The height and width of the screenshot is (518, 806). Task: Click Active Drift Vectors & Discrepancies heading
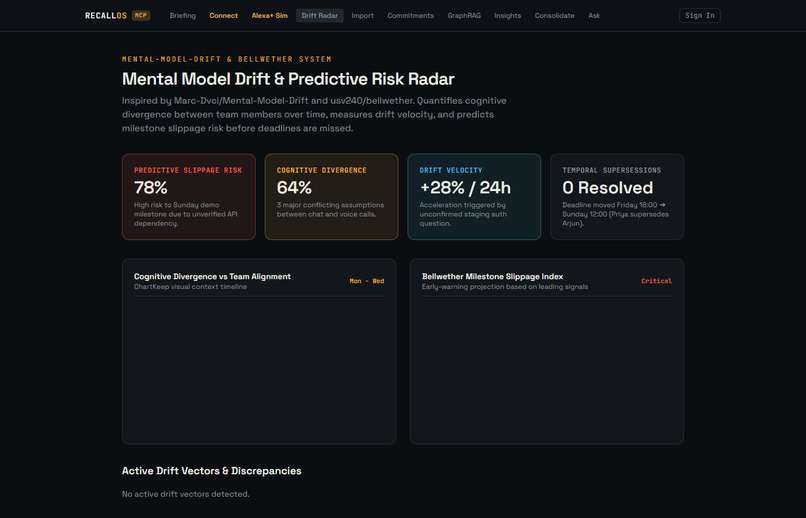coord(212,471)
